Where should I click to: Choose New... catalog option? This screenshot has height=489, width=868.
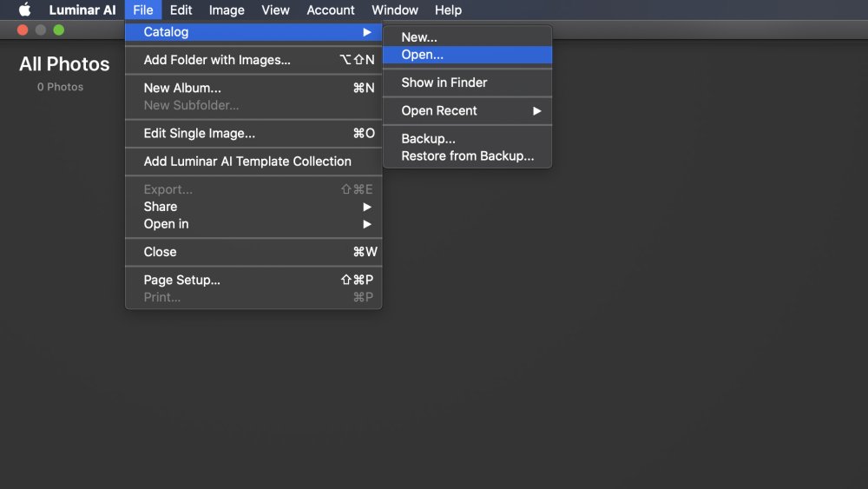click(x=467, y=37)
